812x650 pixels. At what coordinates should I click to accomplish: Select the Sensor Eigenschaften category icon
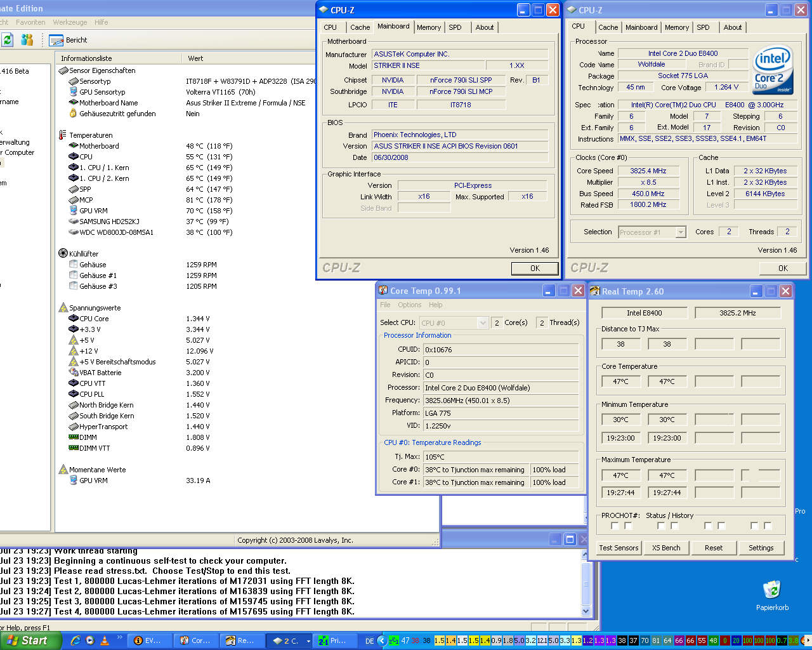63,70
